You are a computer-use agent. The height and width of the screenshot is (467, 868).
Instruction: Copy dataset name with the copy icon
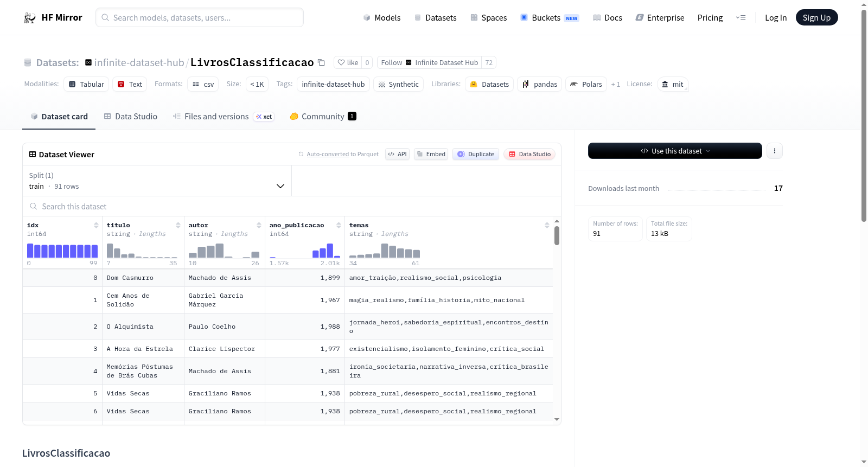coord(321,62)
